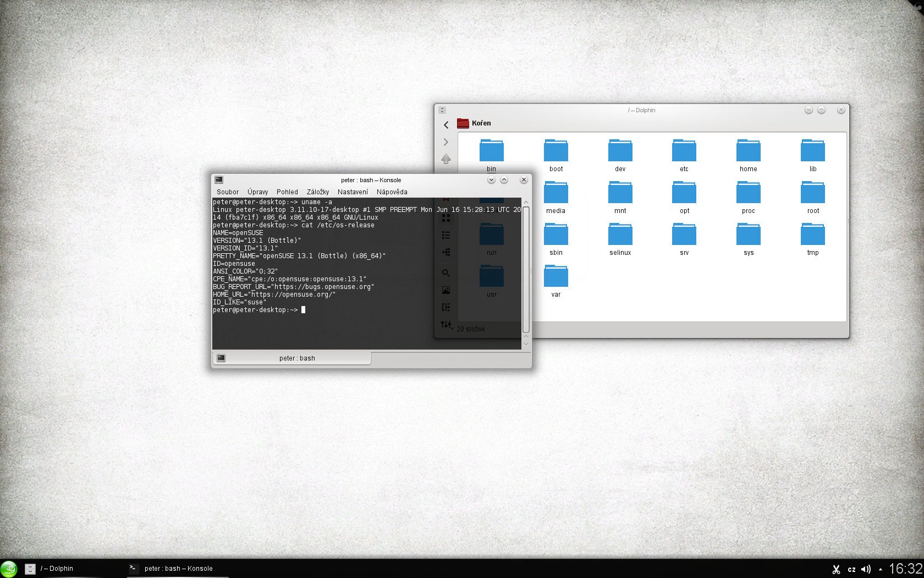This screenshot has height=578, width=924.
Task: Click the bottom-most Konsole scrollbar down arrow
Action: (526, 345)
